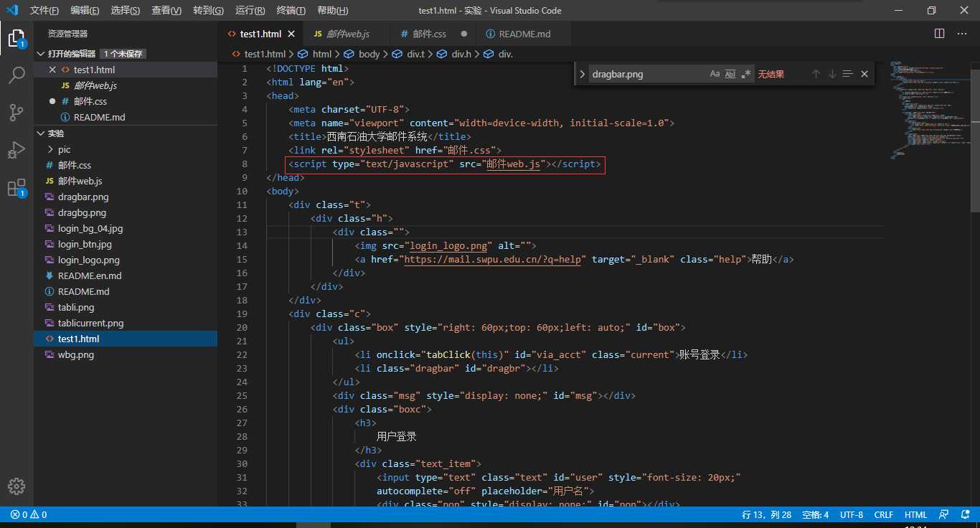Click the mail.swpu.edu.cn help link in code
The image size is (980, 528).
click(492, 259)
